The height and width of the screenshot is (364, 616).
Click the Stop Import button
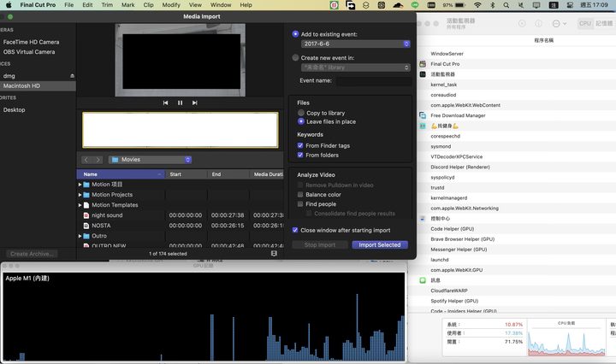(320, 244)
